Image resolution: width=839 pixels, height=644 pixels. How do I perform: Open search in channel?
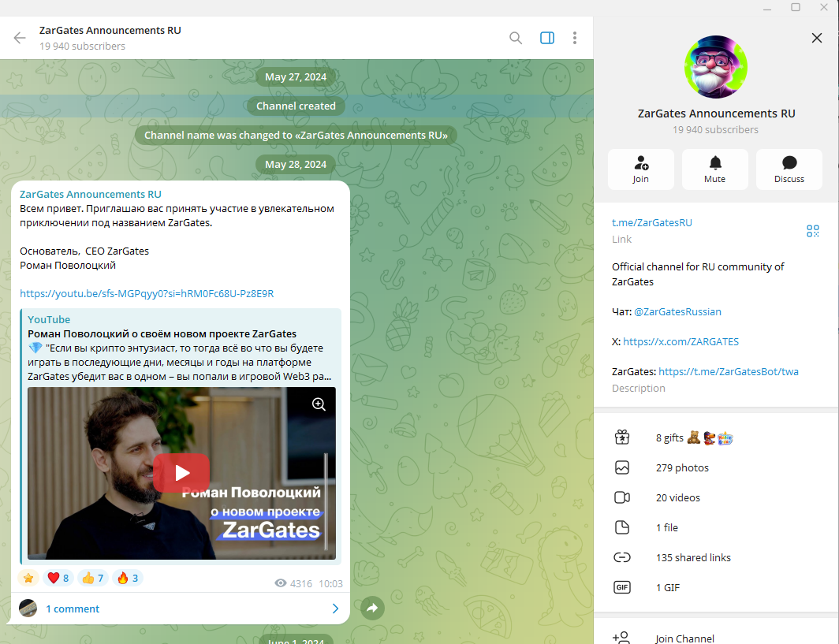tap(516, 38)
